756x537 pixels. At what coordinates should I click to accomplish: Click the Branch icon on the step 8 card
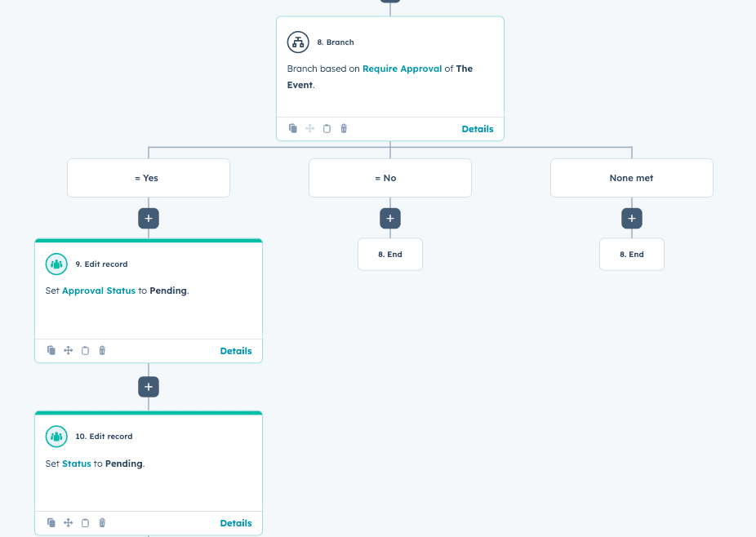coord(298,42)
